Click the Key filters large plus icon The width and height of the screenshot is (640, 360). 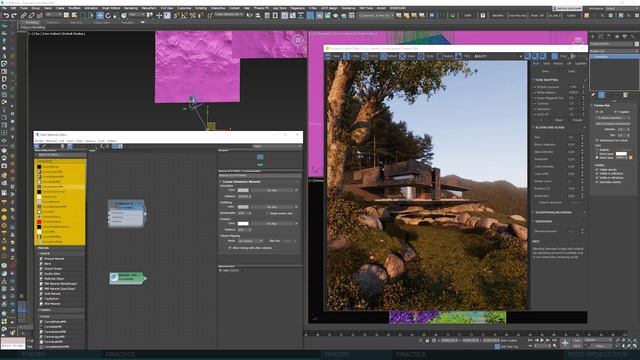tap(565, 343)
